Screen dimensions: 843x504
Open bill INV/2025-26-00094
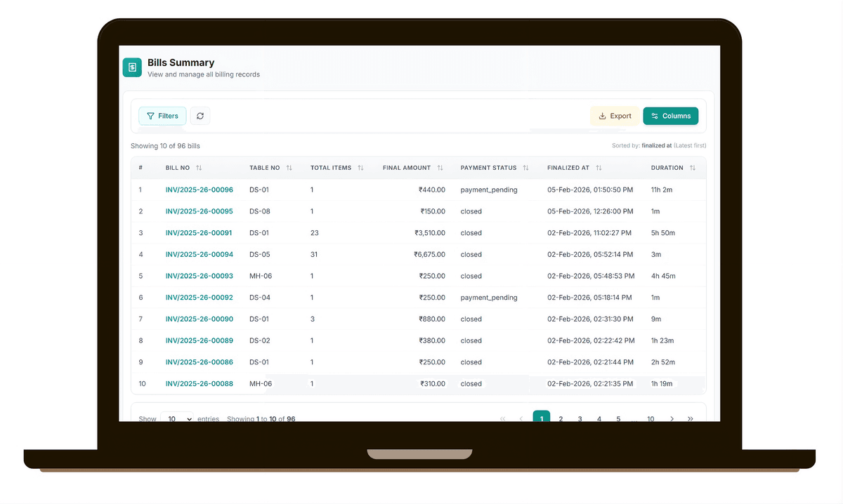point(199,254)
